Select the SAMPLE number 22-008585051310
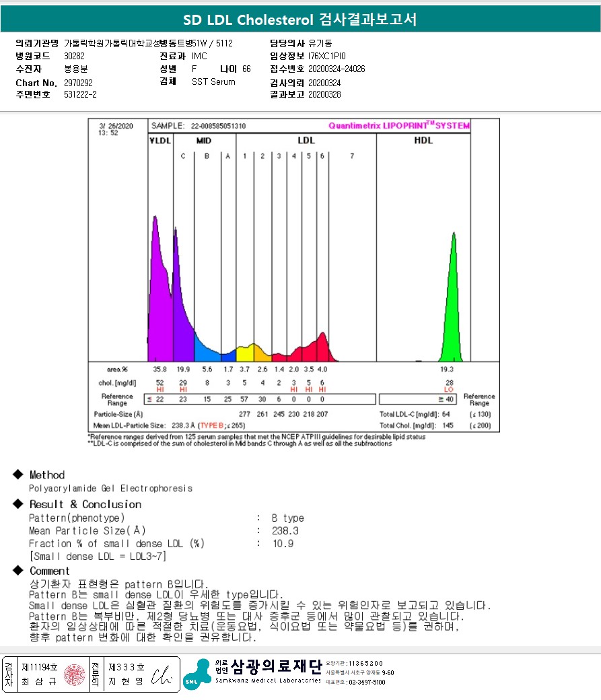This screenshot has width=601, height=700. [x=218, y=126]
